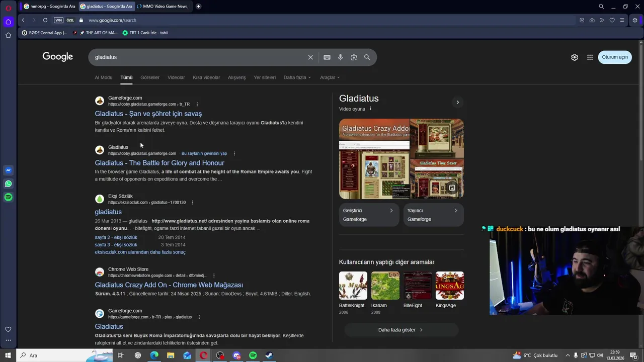The image size is (644, 362).
Task: Submit search with the magnifier icon
Action: pyautogui.click(x=367, y=57)
